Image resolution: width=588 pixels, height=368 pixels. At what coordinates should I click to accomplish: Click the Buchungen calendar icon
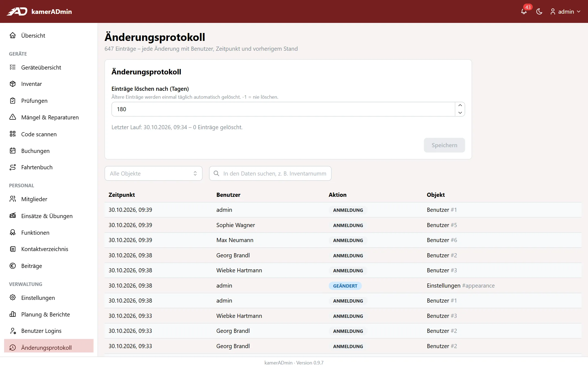click(x=13, y=151)
